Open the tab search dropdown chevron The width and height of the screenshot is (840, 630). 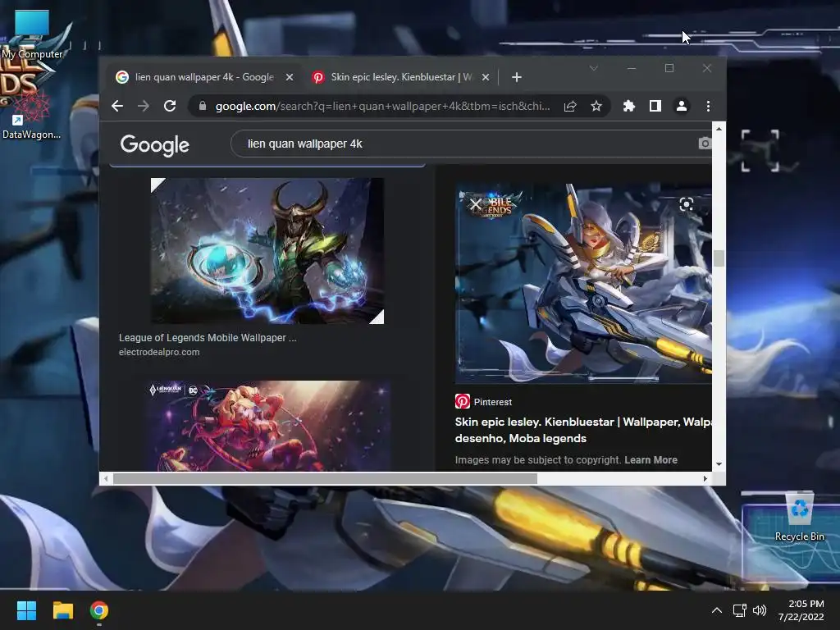(594, 68)
